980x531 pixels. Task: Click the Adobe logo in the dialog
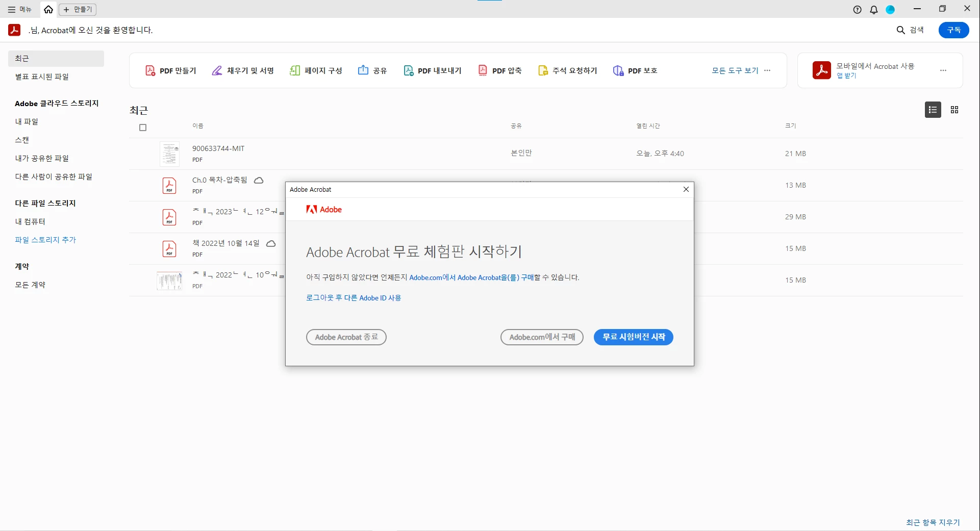(x=324, y=209)
